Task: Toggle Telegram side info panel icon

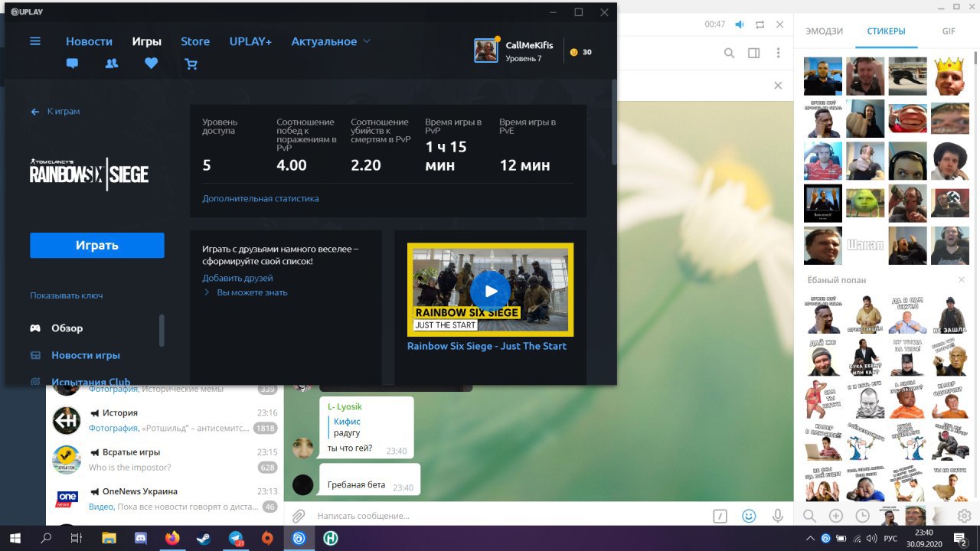Action: point(754,53)
